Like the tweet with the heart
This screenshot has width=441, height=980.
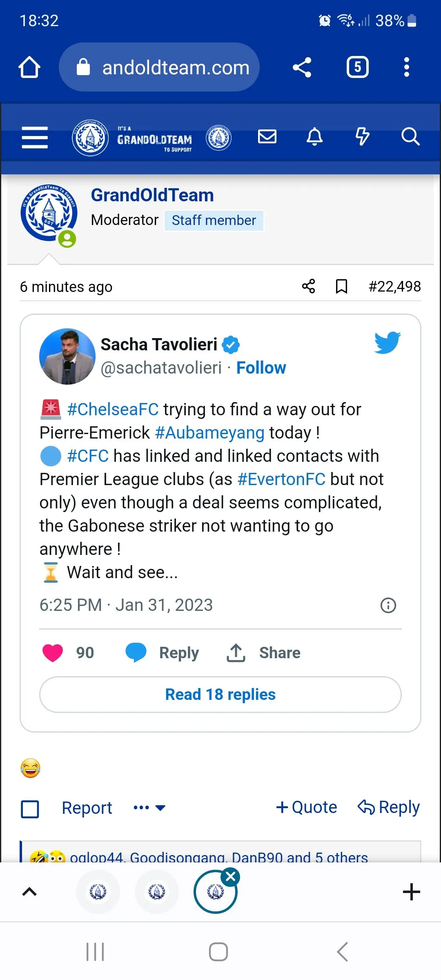[53, 653]
